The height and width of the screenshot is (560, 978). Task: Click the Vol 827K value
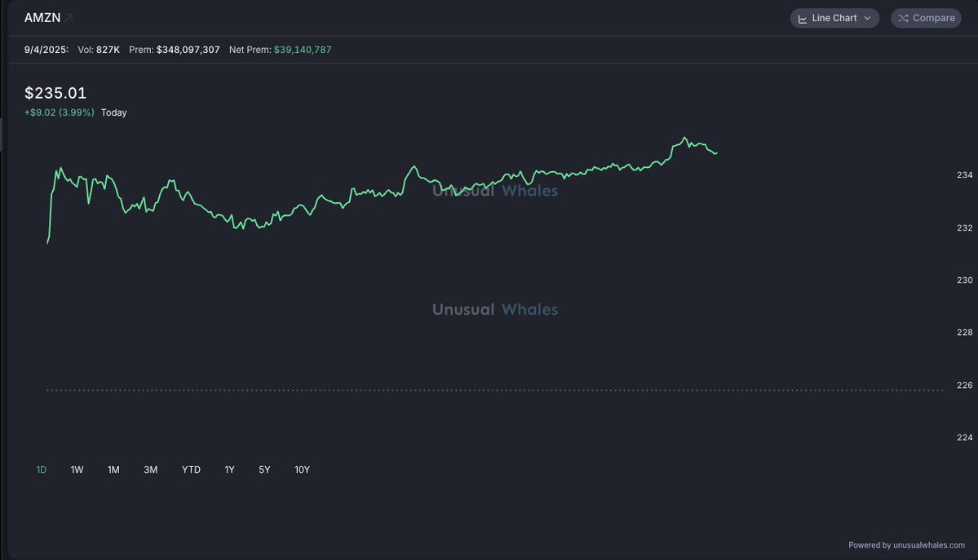pos(108,50)
